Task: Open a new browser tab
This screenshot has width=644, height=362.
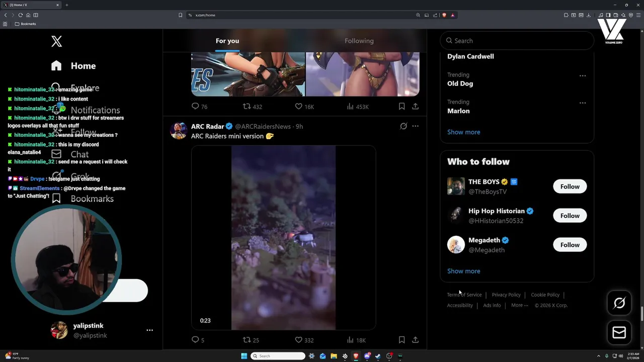Action: coord(66,5)
